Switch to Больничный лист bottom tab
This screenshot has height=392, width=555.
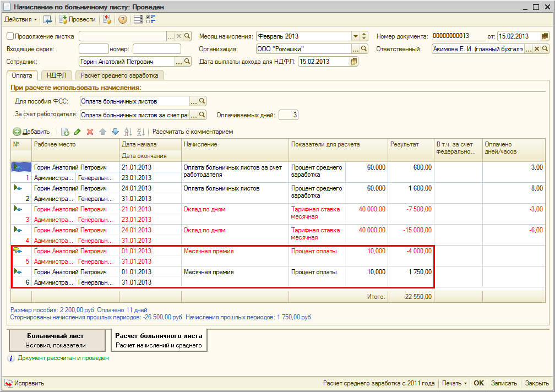pyautogui.click(x=56, y=340)
